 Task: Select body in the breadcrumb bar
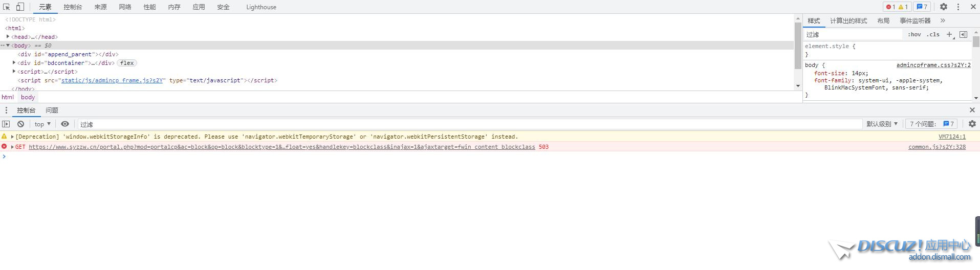click(28, 97)
